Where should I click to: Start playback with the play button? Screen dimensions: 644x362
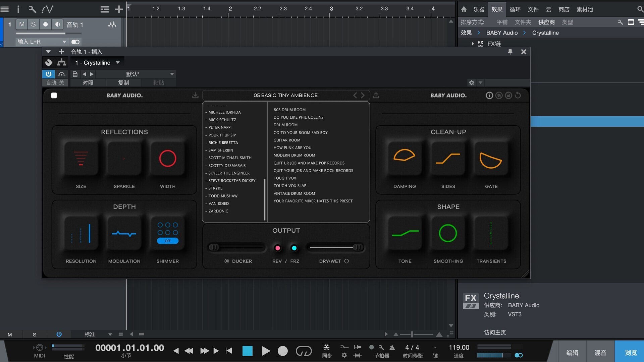[x=266, y=351]
